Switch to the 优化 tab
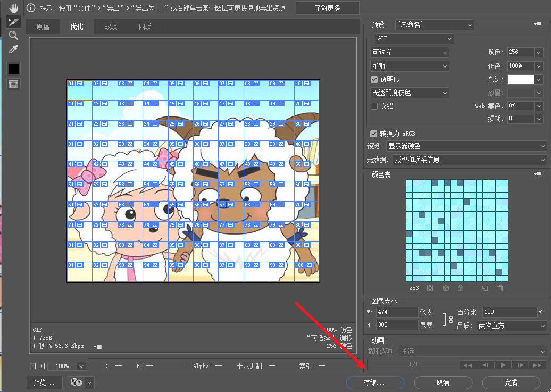This screenshot has width=551, height=392. (77, 27)
